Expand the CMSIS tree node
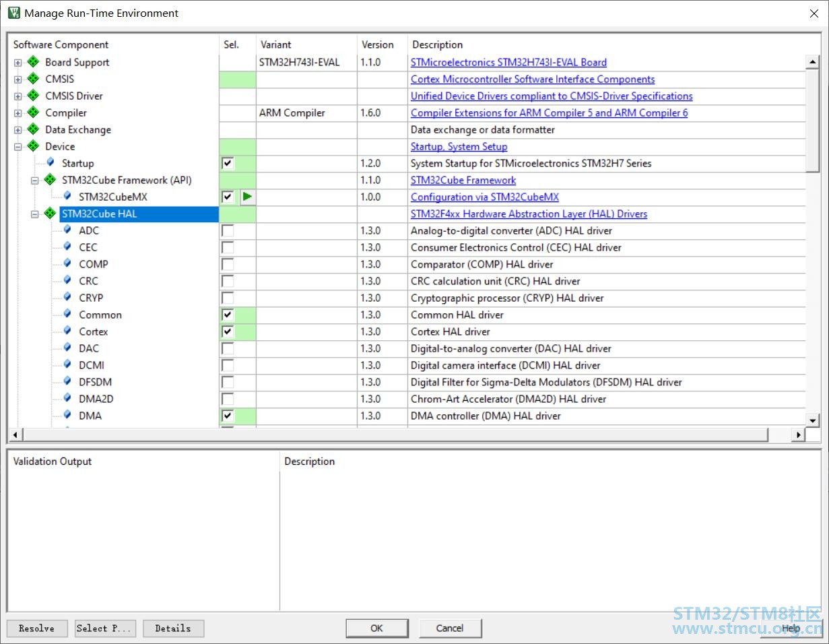 (18, 79)
